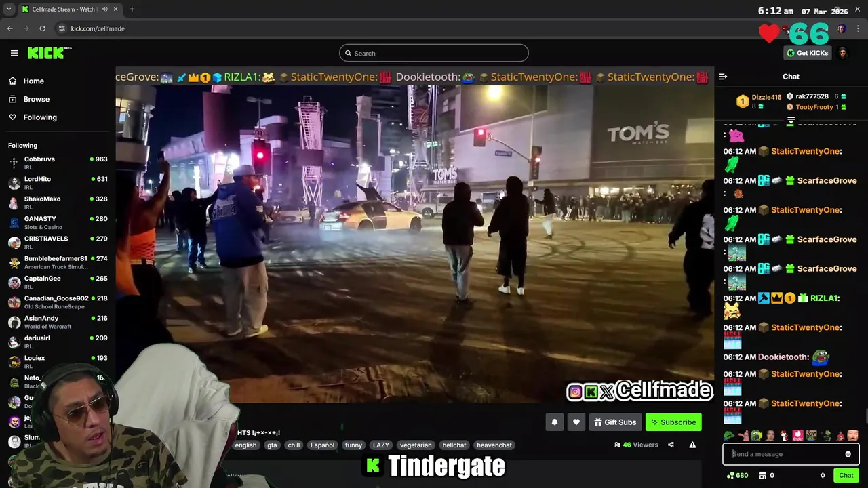Open the AsianAndy channel

[x=58, y=322]
